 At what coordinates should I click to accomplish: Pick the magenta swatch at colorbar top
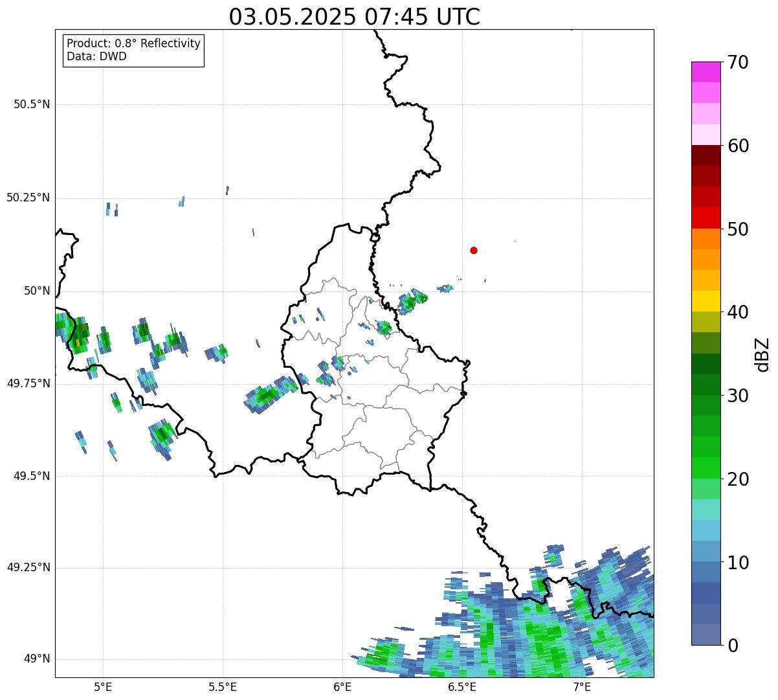point(706,72)
